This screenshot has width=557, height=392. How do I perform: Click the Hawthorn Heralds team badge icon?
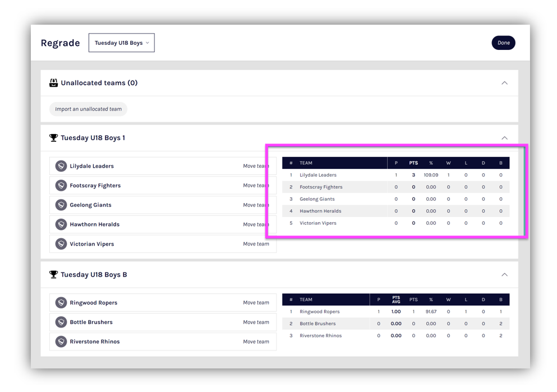click(61, 224)
